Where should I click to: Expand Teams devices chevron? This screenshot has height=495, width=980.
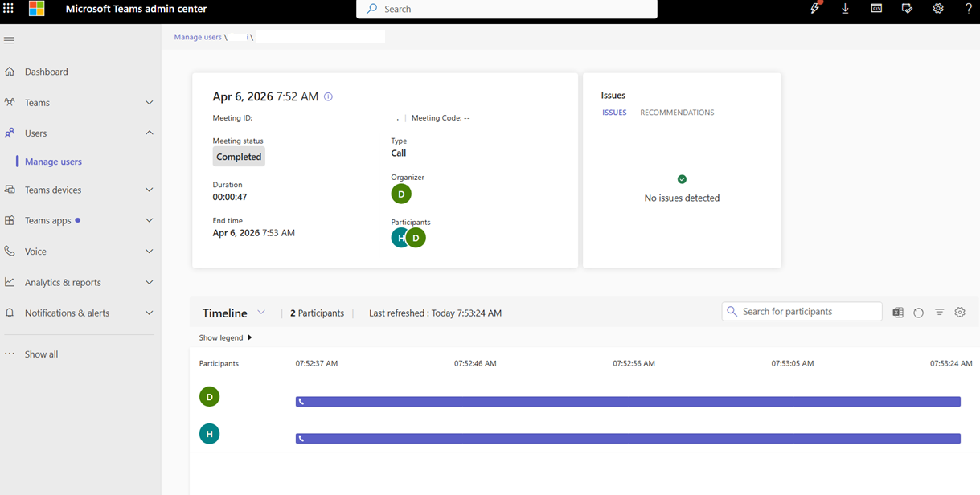click(x=149, y=190)
